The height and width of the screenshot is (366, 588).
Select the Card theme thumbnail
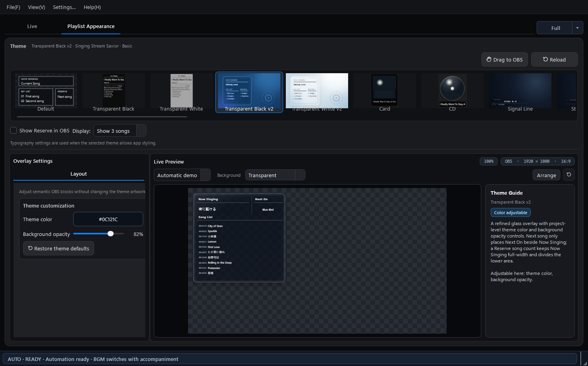click(385, 93)
